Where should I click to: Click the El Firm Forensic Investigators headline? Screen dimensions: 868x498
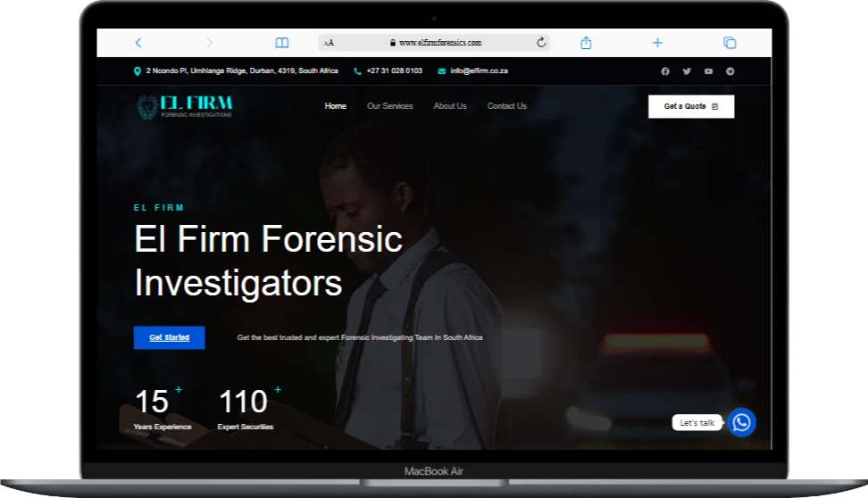(269, 261)
